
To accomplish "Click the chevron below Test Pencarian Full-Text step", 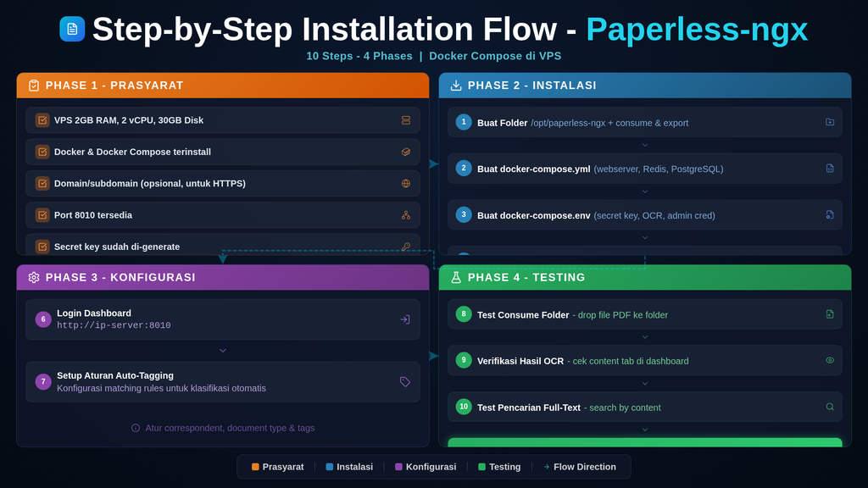I will (645, 430).
